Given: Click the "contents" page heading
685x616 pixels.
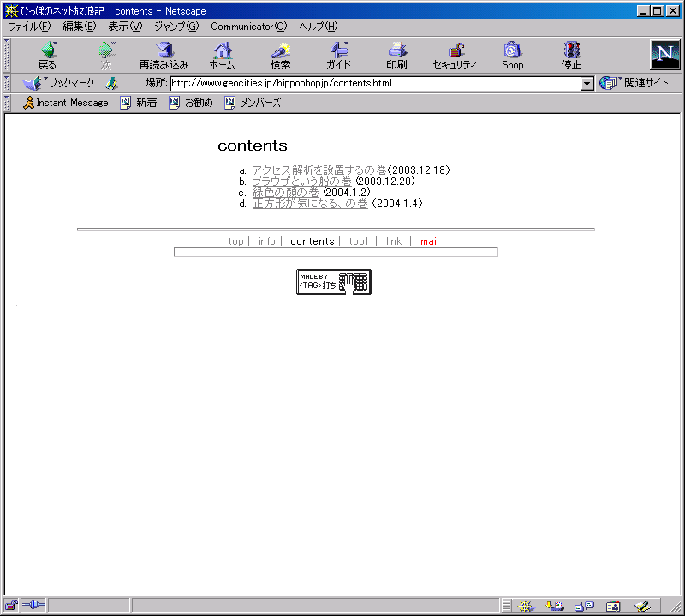Looking at the screenshot, I should click(253, 145).
